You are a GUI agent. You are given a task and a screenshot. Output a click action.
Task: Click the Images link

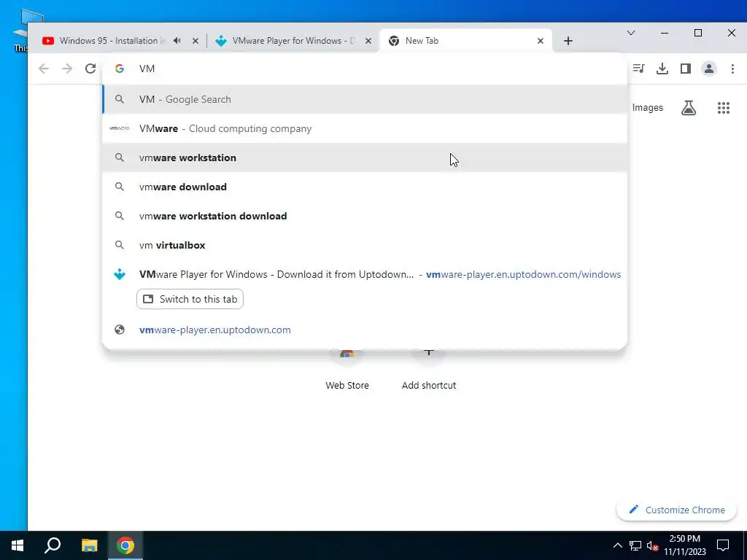click(x=648, y=108)
